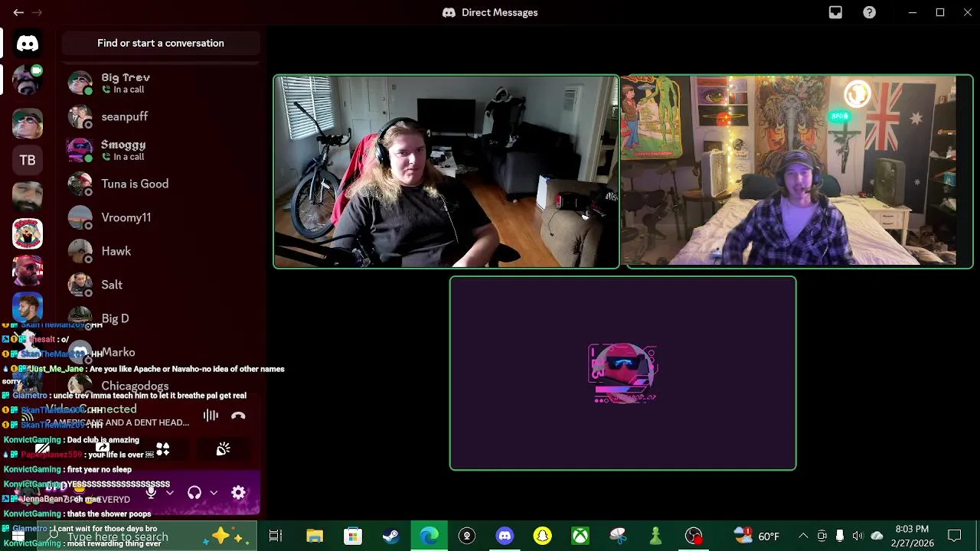Open the chess pawn app in the taskbar
Image resolution: width=980 pixels, height=551 pixels.
tap(655, 536)
